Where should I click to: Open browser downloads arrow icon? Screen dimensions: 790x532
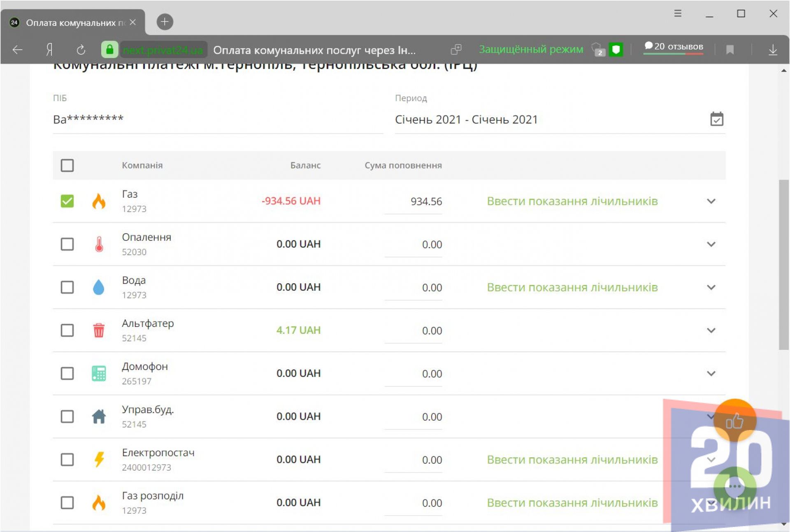tap(772, 50)
